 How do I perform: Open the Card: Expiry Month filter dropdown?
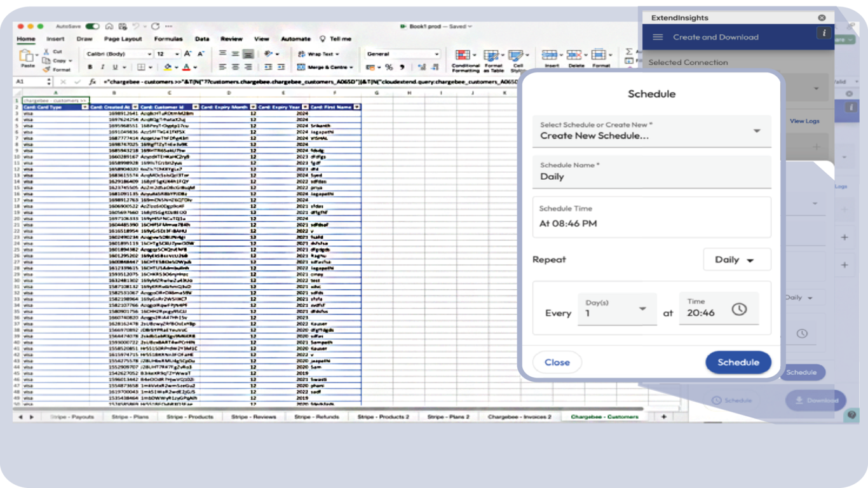tap(253, 107)
